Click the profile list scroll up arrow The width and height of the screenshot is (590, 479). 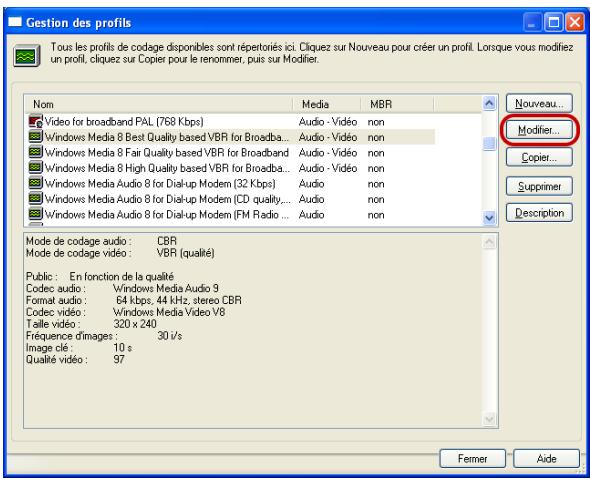click(489, 103)
